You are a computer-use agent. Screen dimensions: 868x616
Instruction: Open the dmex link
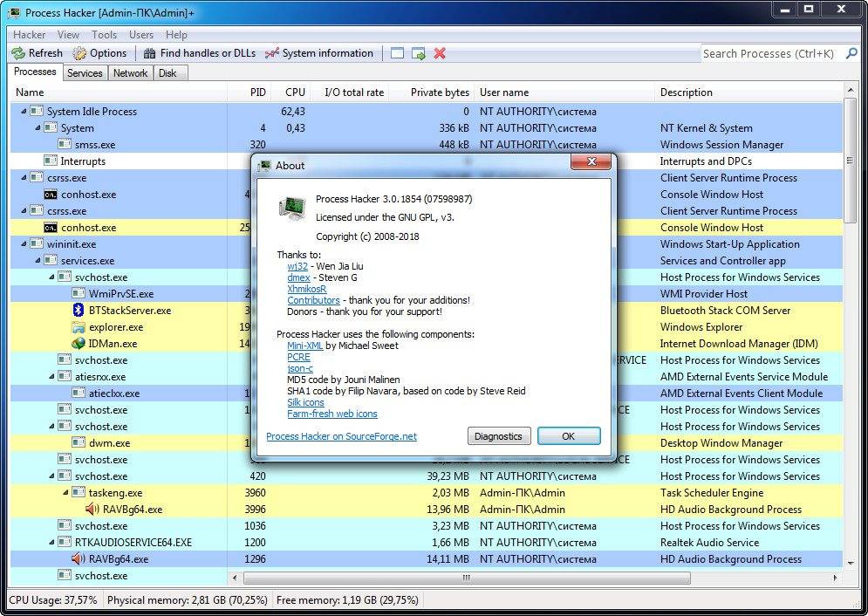[x=298, y=277]
